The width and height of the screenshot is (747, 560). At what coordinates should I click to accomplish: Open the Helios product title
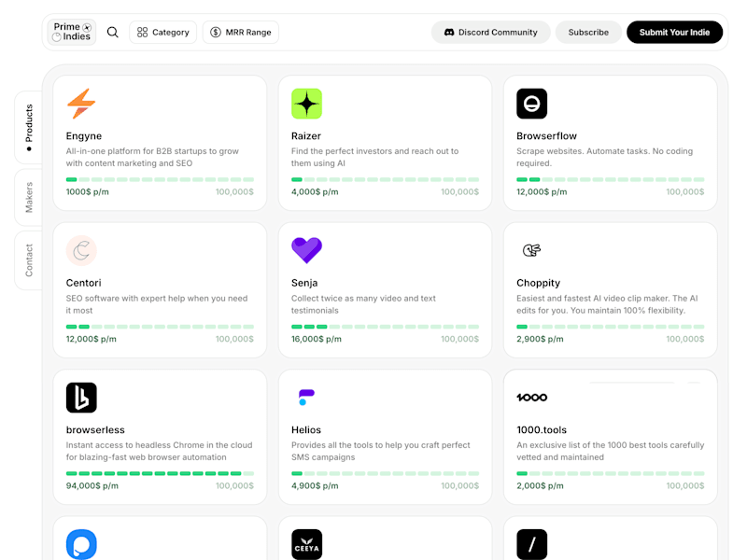click(306, 430)
